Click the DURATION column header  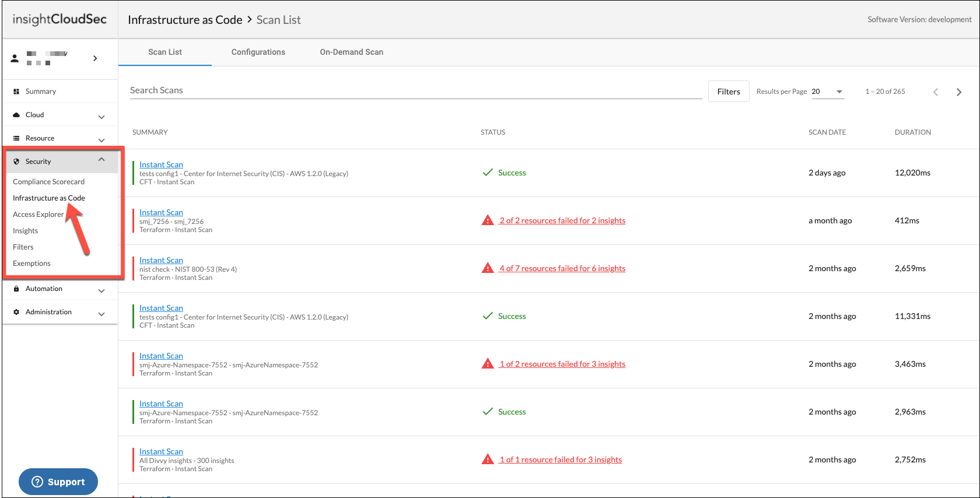click(x=913, y=132)
